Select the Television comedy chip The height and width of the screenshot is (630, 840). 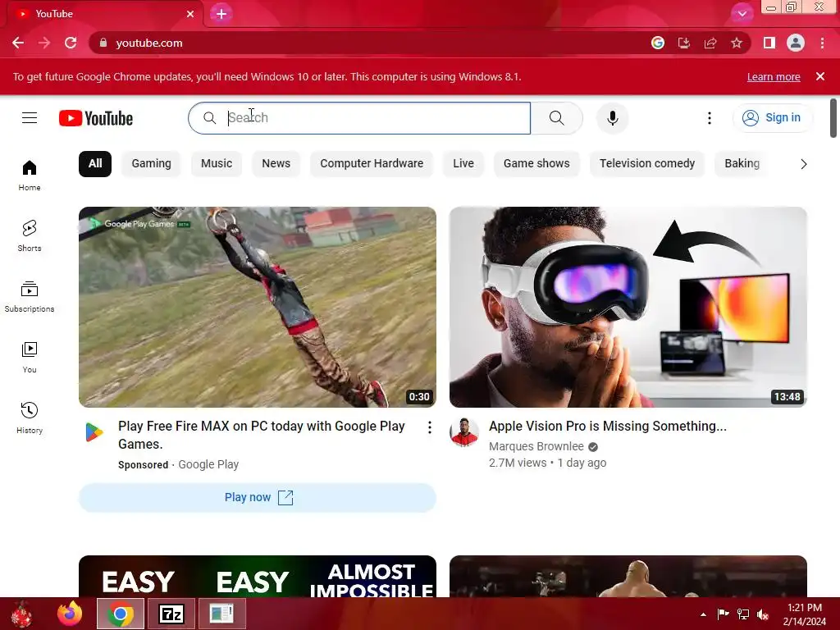tap(646, 163)
